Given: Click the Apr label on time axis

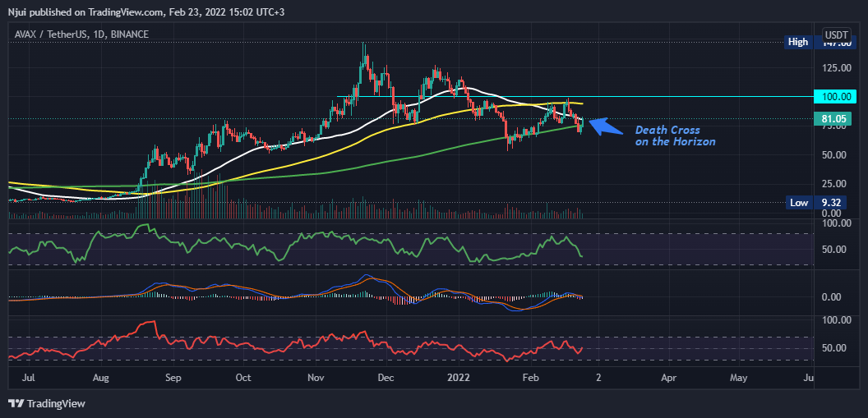Looking at the screenshot, I should (668, 379).
